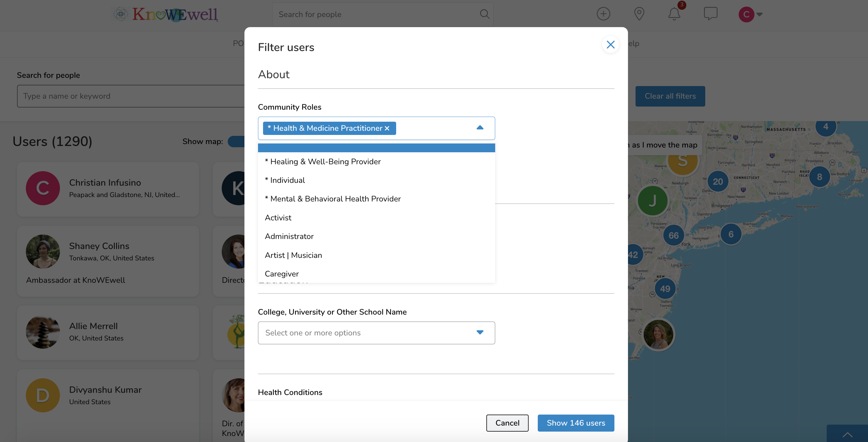Click the Show 146 users button
The width and height of the screenshot is (868, 442).
coord(576,423)
